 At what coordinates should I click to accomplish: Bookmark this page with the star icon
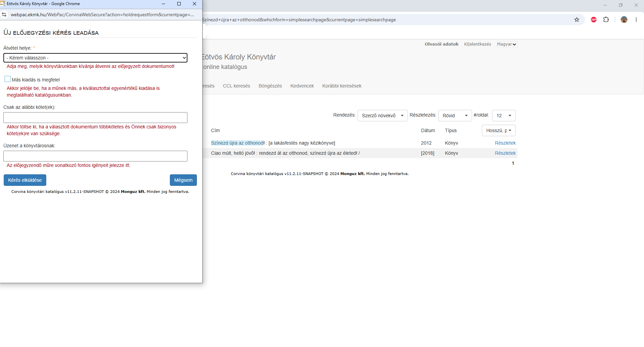click(x=577, y=20)
